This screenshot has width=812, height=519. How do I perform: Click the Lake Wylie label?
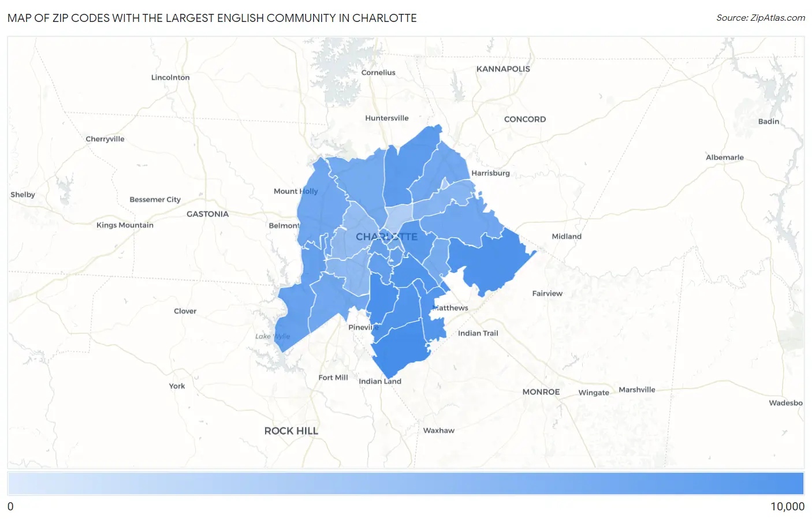[273, 337]
